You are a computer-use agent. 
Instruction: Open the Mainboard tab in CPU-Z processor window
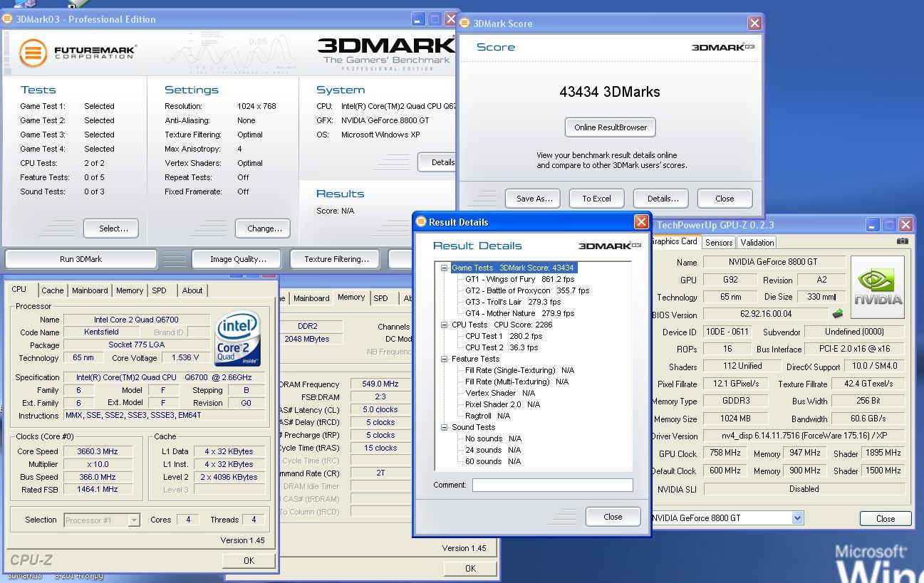pyautogui.click(x=90, y=290)
